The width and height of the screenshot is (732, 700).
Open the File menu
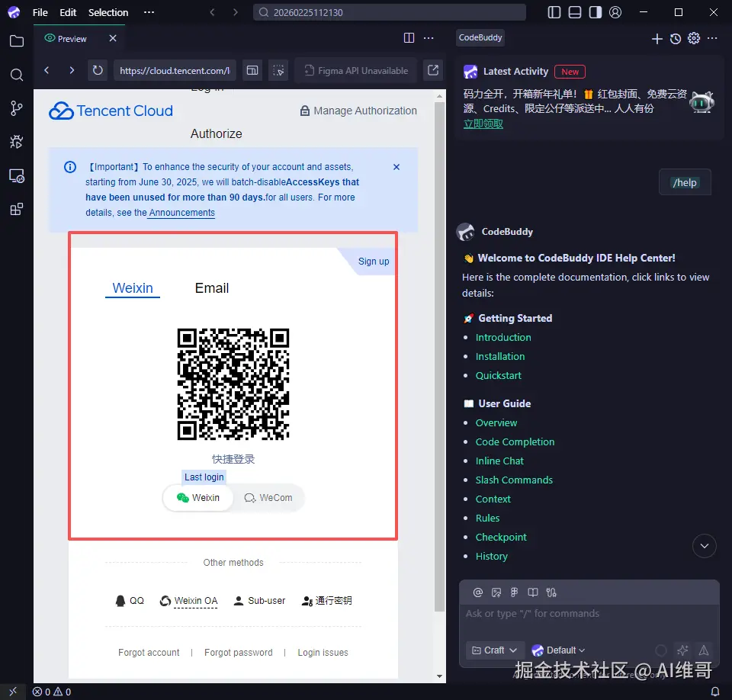click(40, 12)
